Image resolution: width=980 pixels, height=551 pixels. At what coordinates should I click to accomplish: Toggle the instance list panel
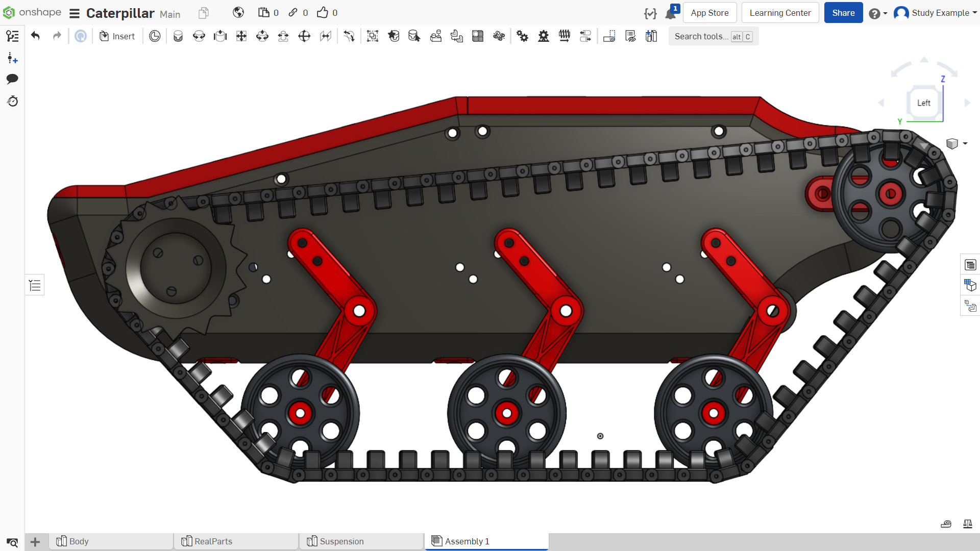coord(35,285)
